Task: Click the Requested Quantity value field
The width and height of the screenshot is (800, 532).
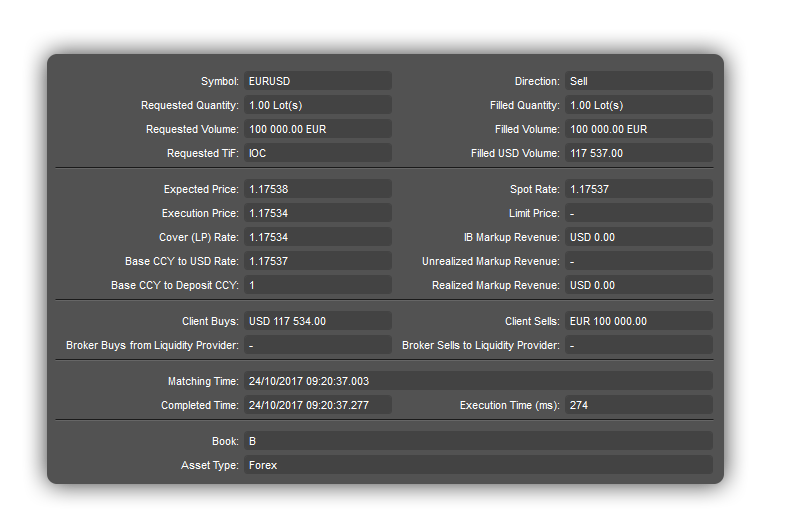Action: [318, 105]
